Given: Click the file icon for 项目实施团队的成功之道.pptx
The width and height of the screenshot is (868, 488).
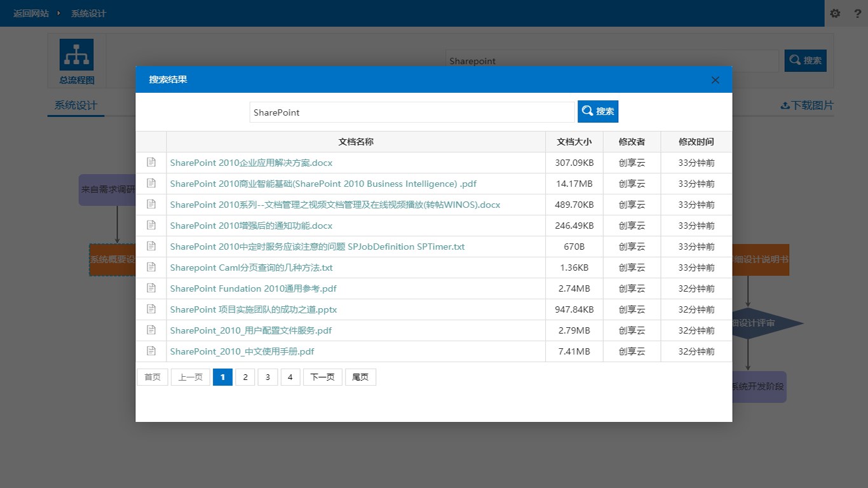Looking at the screenshot, I should [x=151, y=309].
